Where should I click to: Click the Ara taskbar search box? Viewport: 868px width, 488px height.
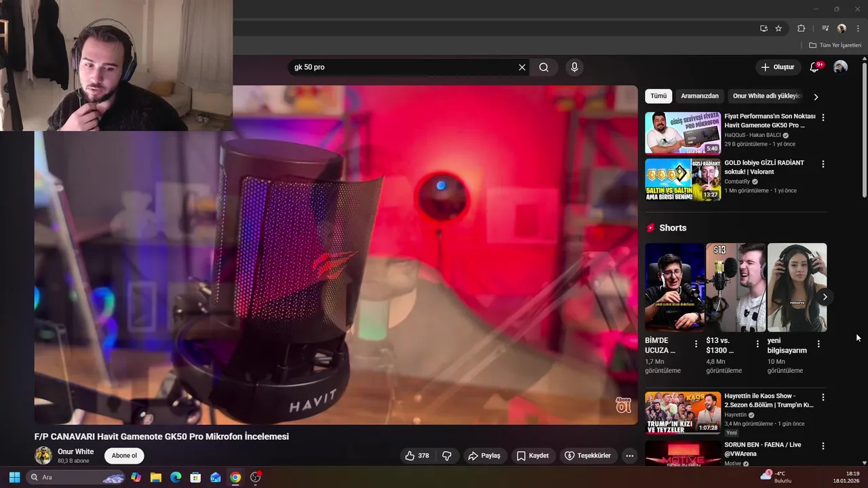coord(76,477)
